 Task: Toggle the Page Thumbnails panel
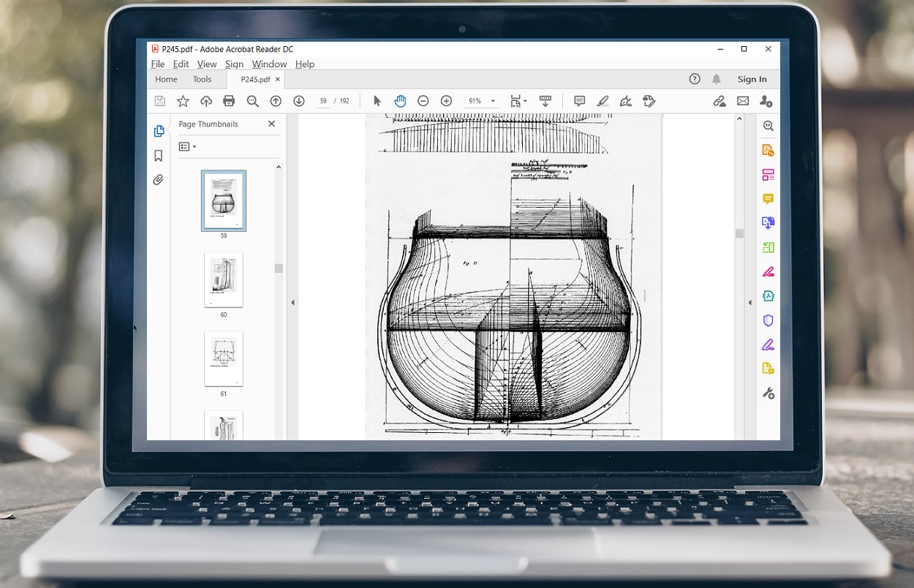[158, 131]
